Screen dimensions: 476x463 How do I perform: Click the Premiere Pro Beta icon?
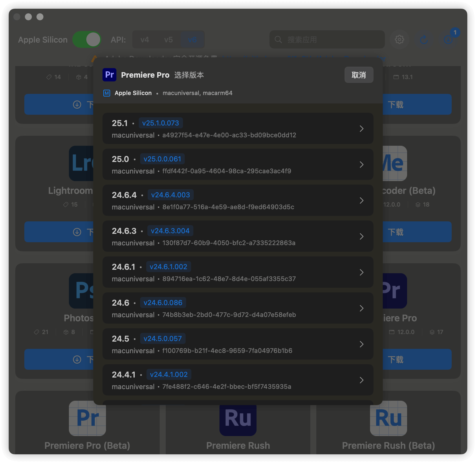87,418
